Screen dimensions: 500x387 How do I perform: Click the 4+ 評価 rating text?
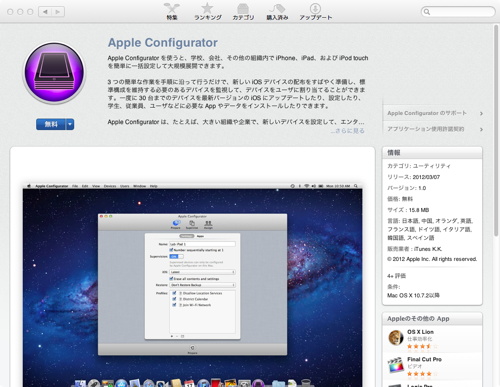(396, 276)
